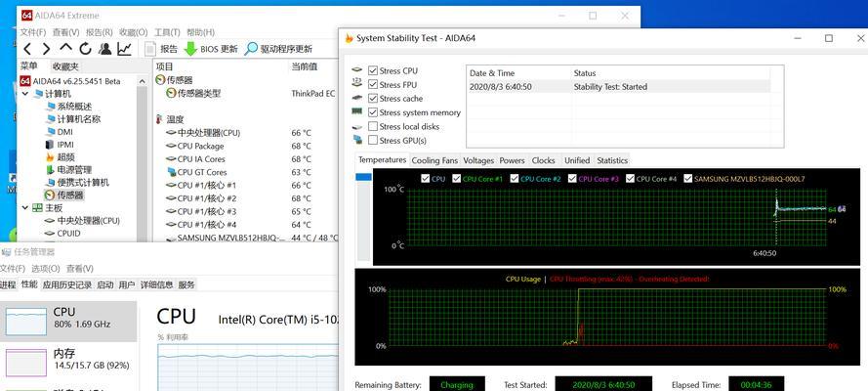This screenshot has height=391, width=868.
Task: Toggle the Stress cache checkbox
Action: (x=373, y=99)
